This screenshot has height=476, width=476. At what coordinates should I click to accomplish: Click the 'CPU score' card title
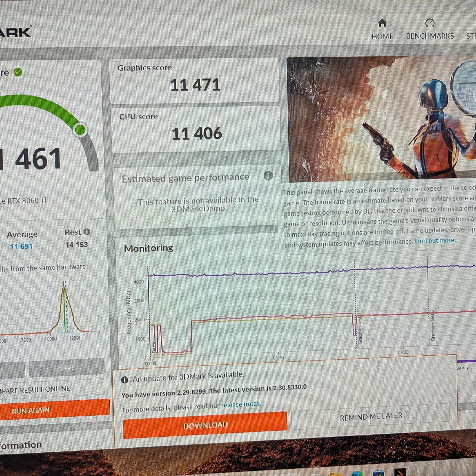(x=139, y=116)
